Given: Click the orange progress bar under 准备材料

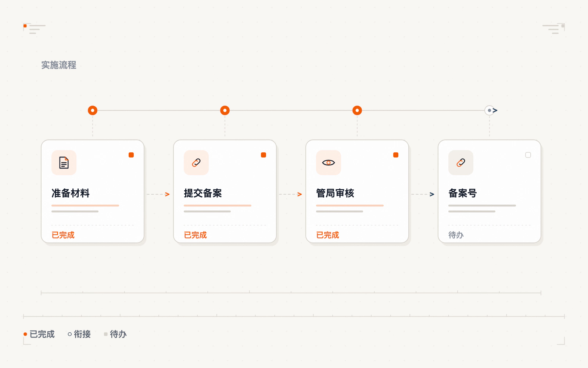Looking at the screenshot, I should point(85,205).
